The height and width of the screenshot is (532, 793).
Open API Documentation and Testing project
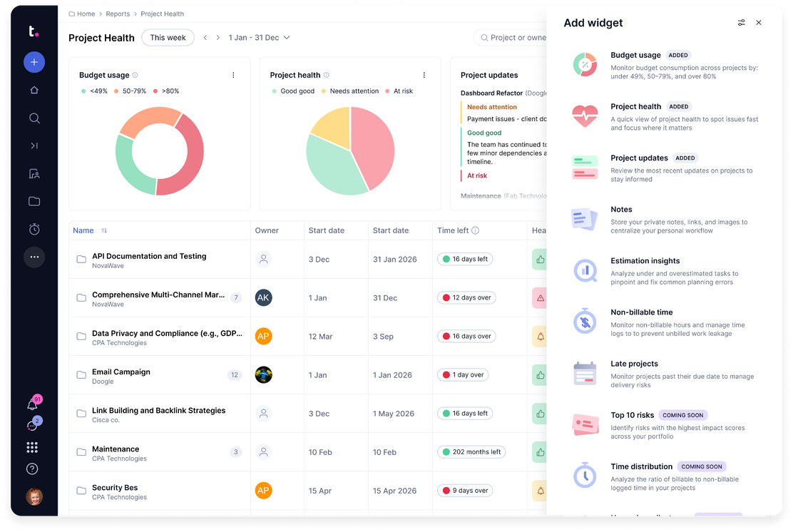coord(149,257)
